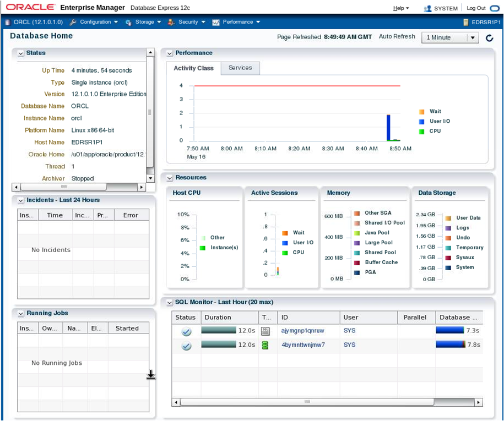
Task: Click the PL/SQL type icon for 4bymnttwnjmw7
Action: click(265, 345)
